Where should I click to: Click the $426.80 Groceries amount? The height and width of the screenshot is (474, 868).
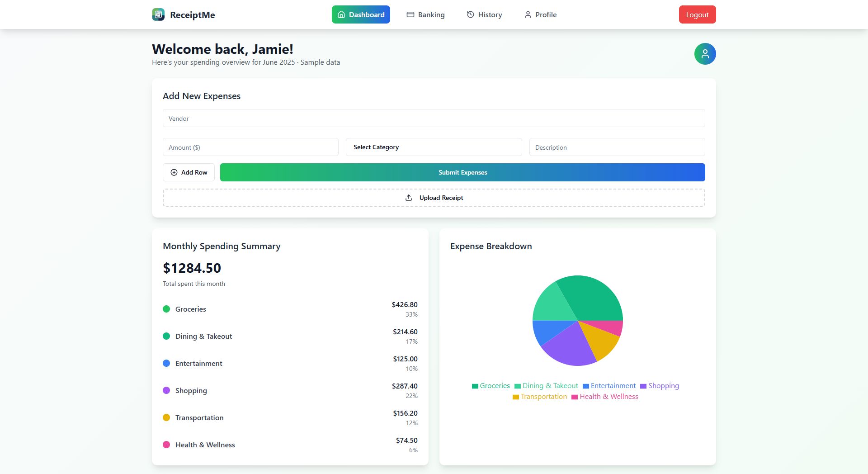405,304
